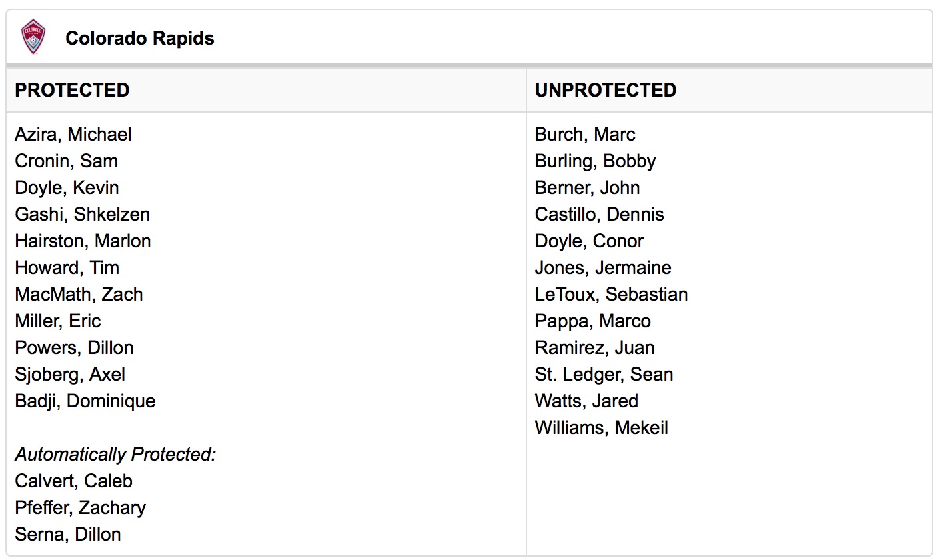Select Doyle, Conor in the unprotected list
The height and width of the screenshot is (560, 942).
point(590,241)
